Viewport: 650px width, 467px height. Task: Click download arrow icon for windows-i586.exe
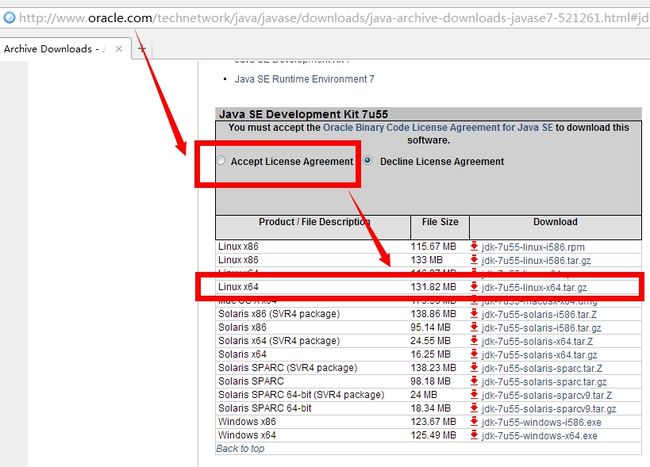pos(474,422)
